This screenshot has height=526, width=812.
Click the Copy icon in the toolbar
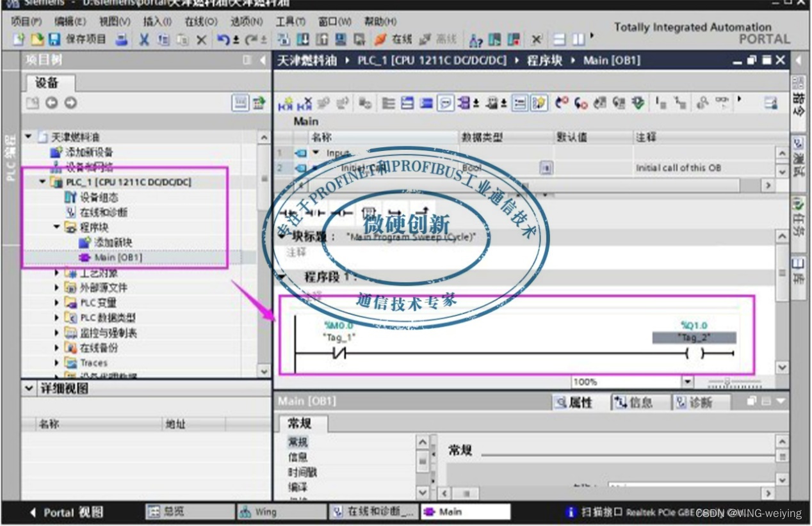163,40
